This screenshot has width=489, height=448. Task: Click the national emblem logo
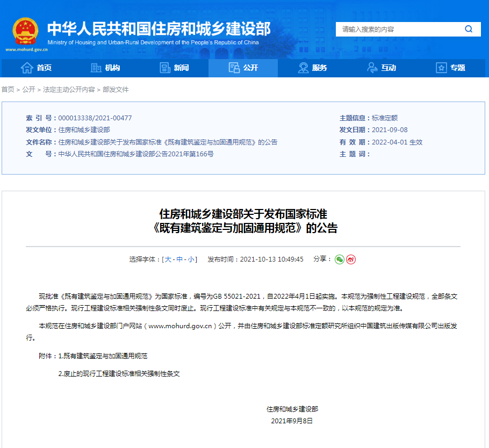pyautogui.click(x=25, y=31)
